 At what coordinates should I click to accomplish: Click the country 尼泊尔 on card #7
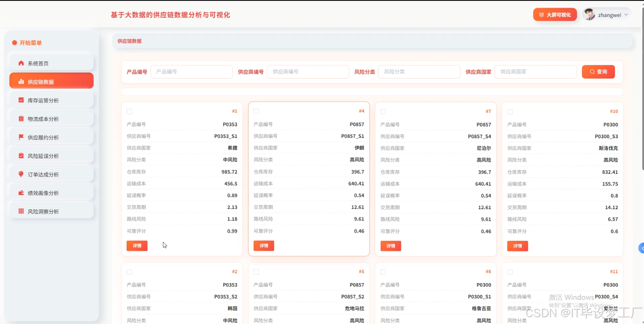pos(484,148)
